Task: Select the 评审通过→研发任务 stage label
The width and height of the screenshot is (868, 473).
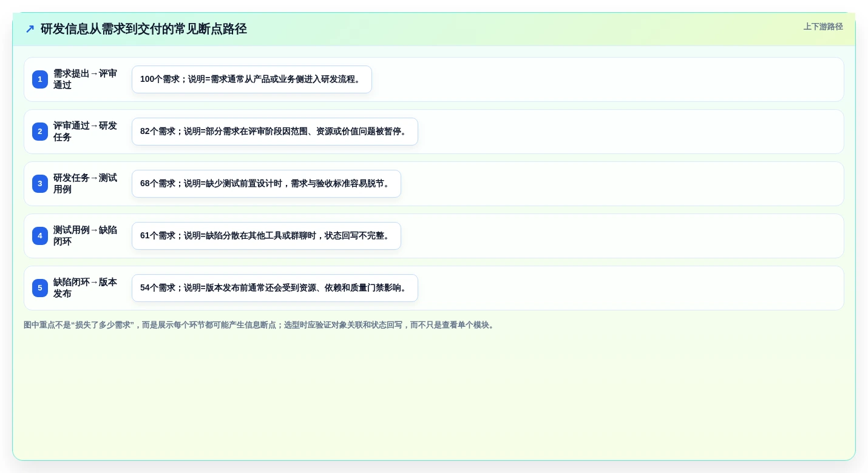Action: [x=85, y=132]
